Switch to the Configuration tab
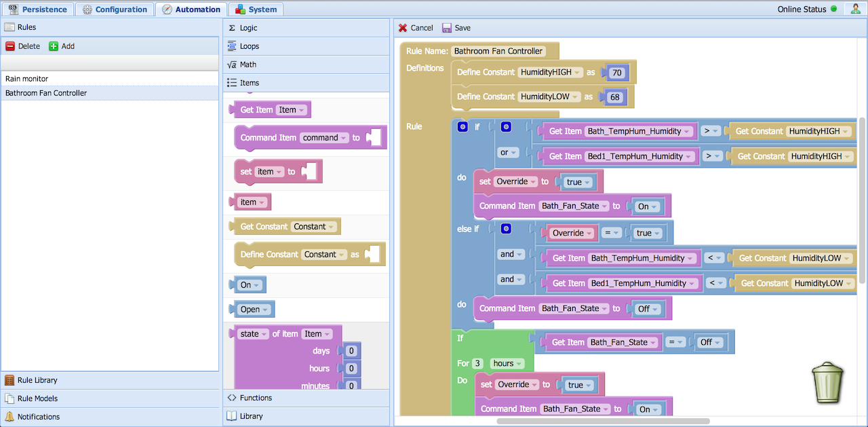This screenshot has width=868, height=427. tap(114, 10)
